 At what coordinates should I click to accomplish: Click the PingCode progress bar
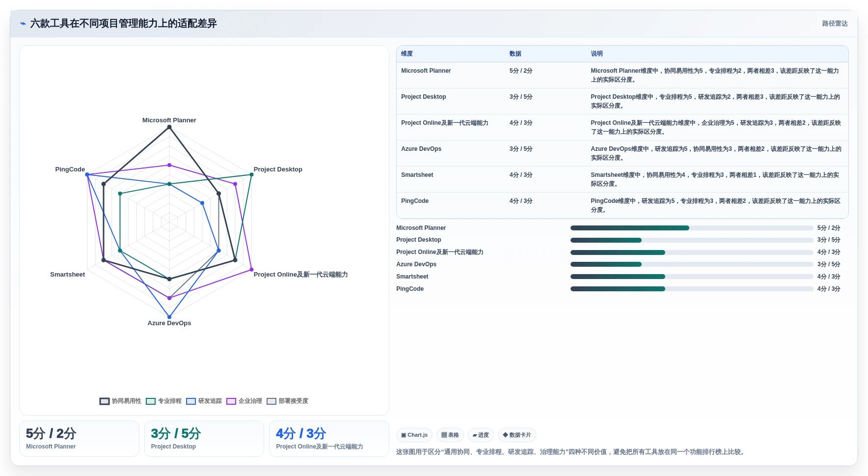click(x=692, y=289)
